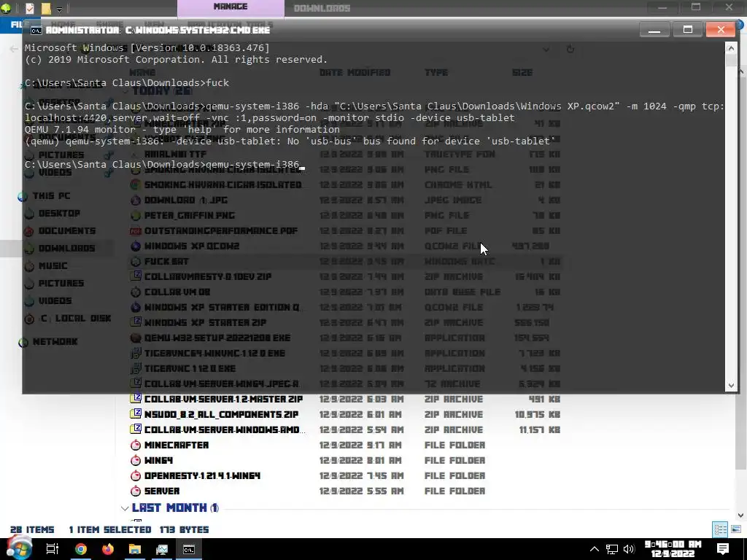747x560 pixels.
Task: Click the 28 items status text
Action: [32, 529]
